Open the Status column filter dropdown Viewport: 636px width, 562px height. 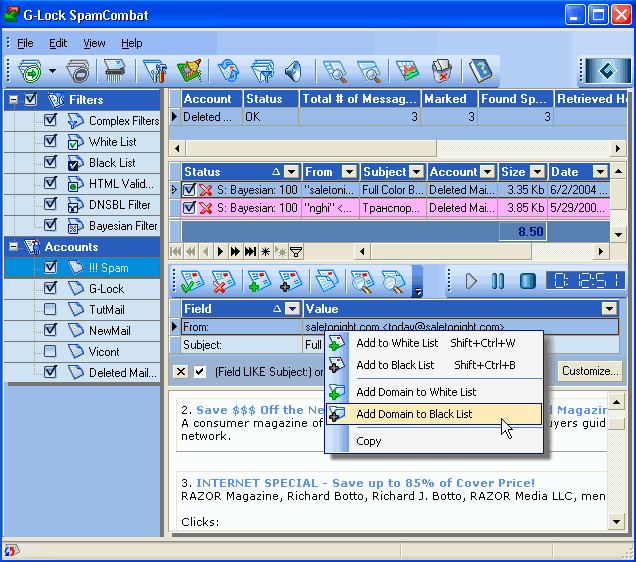tap(291, 172)
